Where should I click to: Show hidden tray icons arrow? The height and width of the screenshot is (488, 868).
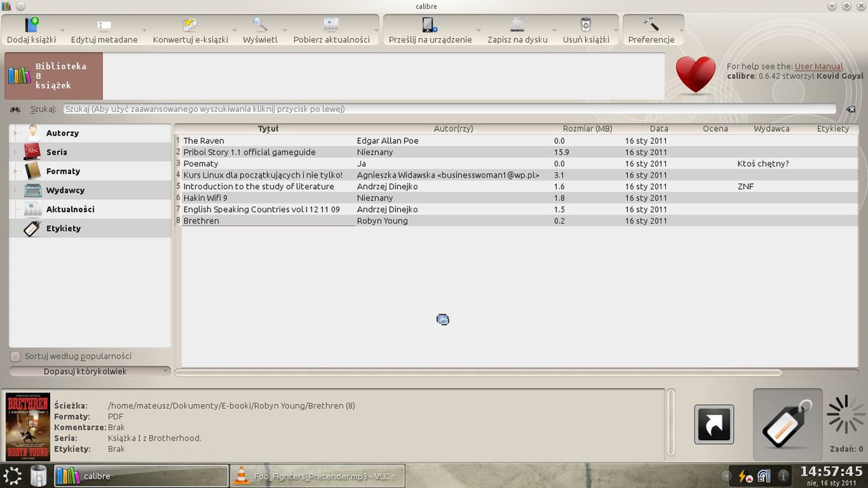click(727, 476)
